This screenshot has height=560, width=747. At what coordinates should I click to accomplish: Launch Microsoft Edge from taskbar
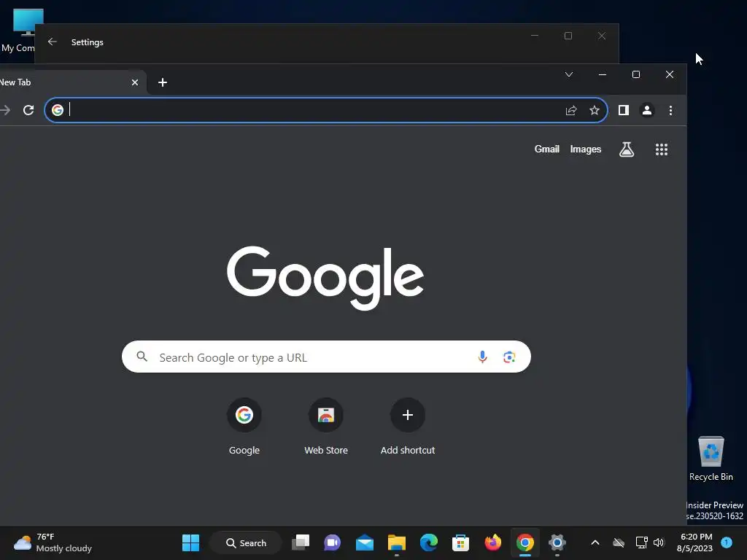click(429, 542)
